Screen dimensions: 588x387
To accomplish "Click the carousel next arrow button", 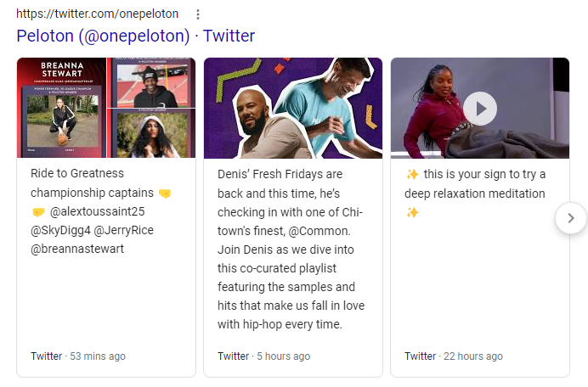I will point(571,218).
